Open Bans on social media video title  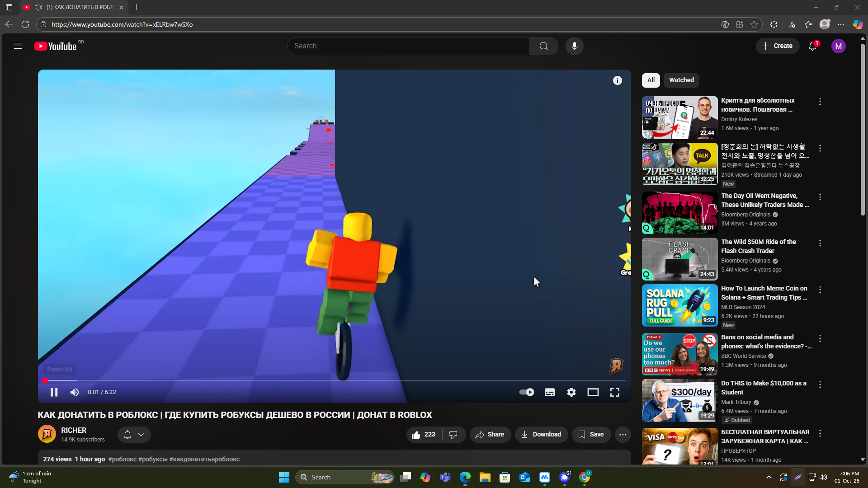(x=766, y=342)
